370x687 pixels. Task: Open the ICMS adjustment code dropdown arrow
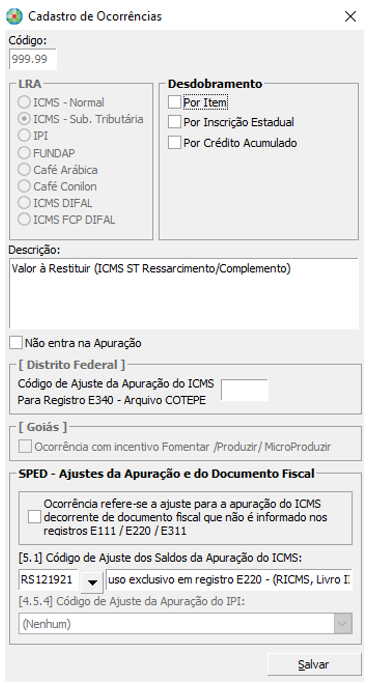point(92,581)
